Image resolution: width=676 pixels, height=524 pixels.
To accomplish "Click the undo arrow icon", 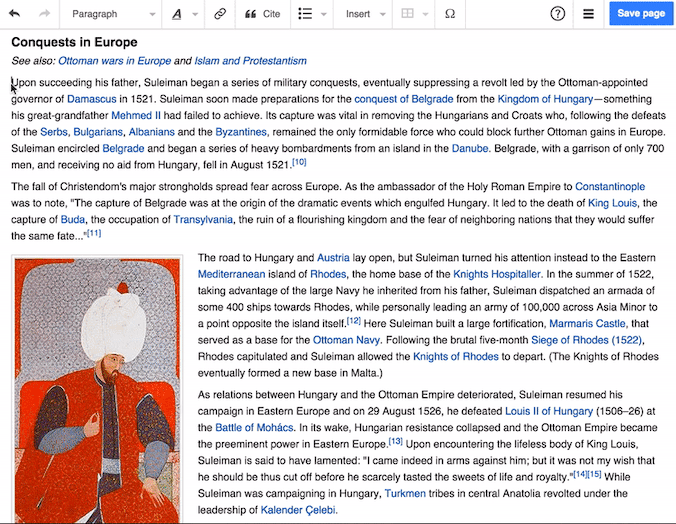I will pos(15,14).
